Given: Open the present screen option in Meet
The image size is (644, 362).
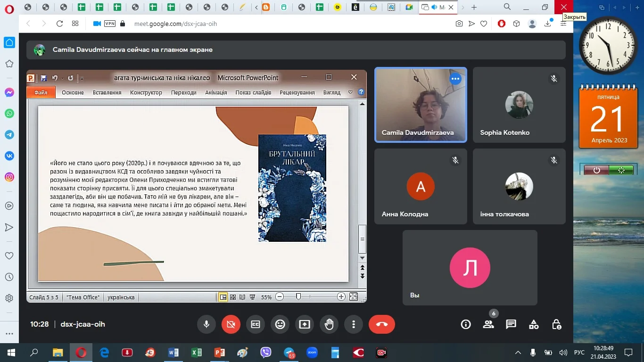Looking at the screenshot, I should pos(305,324).
